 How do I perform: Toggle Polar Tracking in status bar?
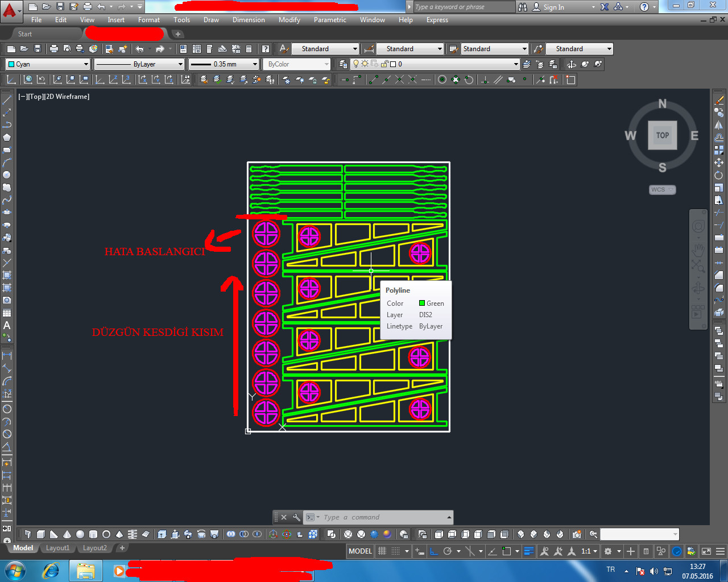tap(448, 551)
